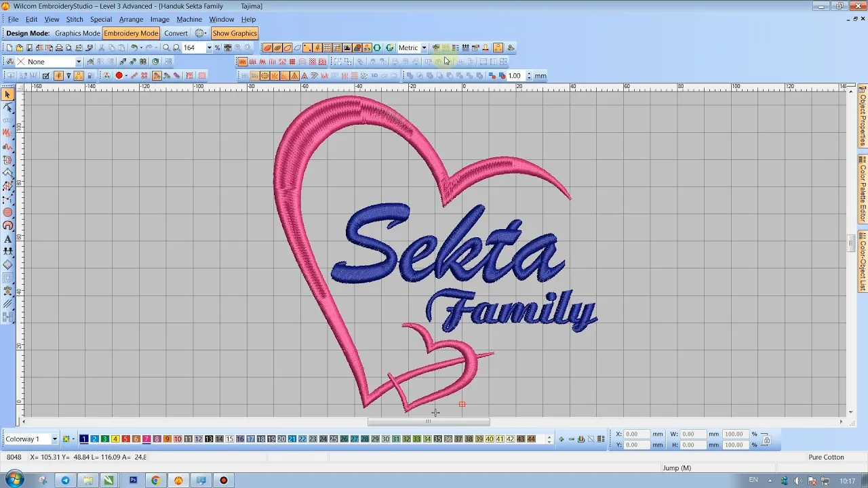Select the ring/circle digitizing tool

pos(8,226)
